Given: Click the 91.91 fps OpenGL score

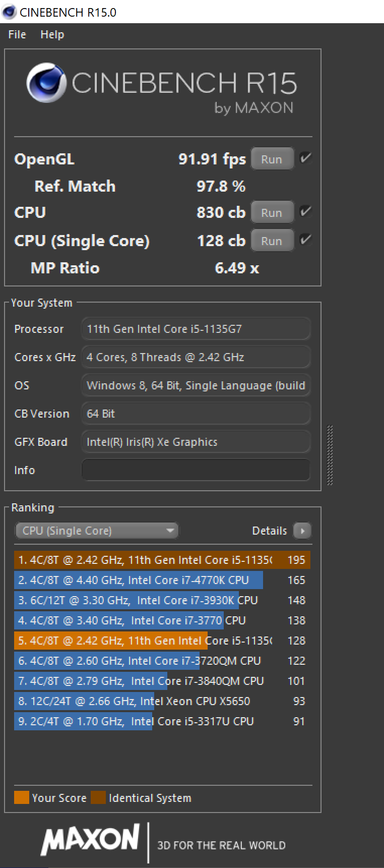Looking at the screenshot, I should click(x=212, y=159).
